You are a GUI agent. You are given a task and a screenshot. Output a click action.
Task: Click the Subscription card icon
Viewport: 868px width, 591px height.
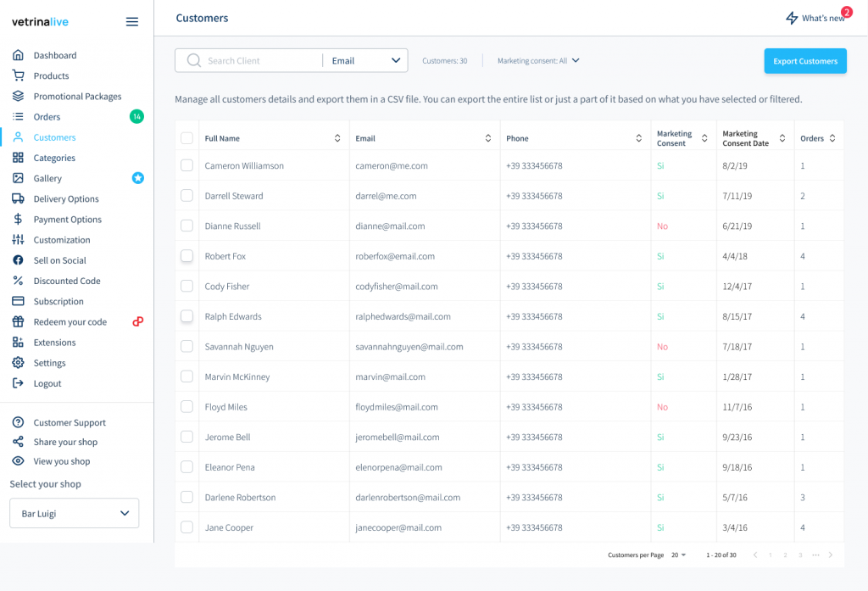click(19, 301)
